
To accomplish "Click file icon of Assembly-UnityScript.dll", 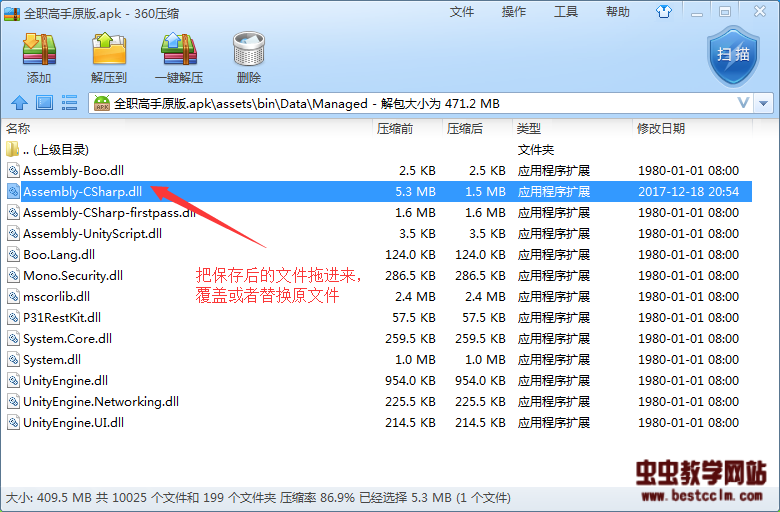I will point(13,234).
